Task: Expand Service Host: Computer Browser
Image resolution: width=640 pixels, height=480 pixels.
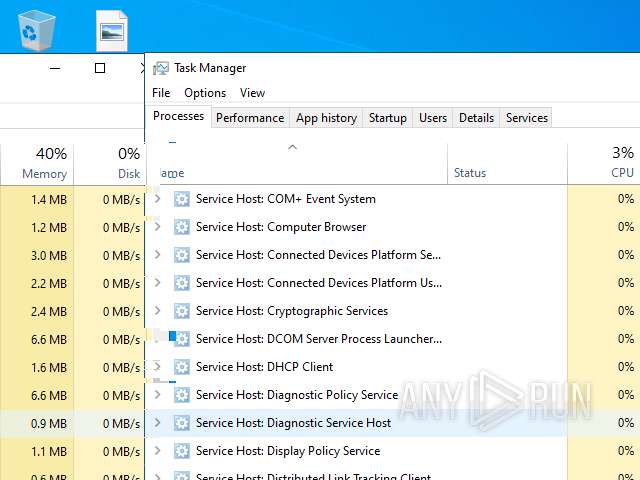Action: [x=158, y=227]
